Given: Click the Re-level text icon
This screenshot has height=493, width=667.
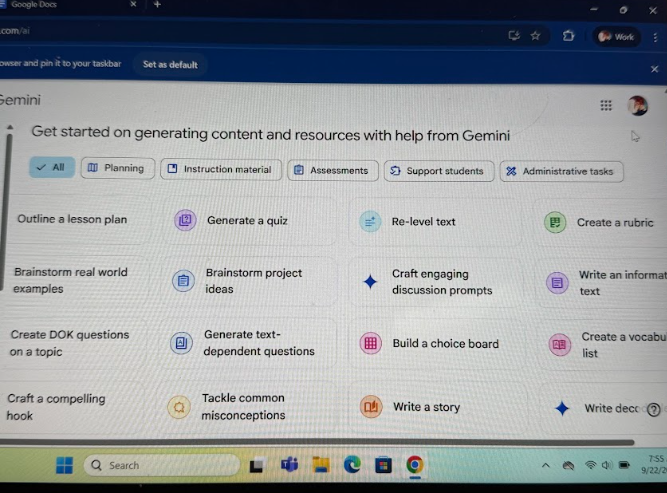Looking at the screenshot, I should point(369,222).
